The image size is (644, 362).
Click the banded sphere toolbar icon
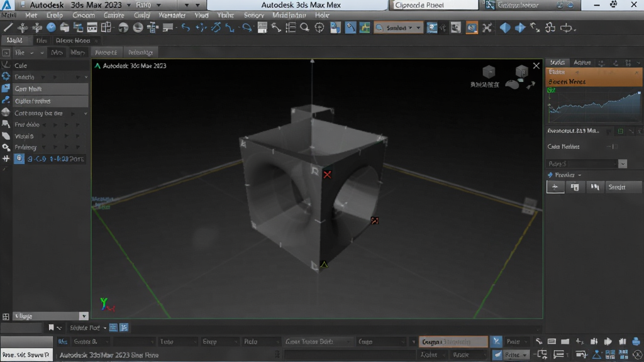(x=138, y=28)
